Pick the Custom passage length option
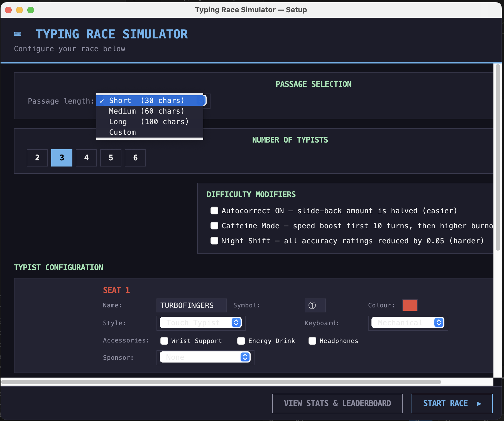504x421 pixels. tap(150, 132)
